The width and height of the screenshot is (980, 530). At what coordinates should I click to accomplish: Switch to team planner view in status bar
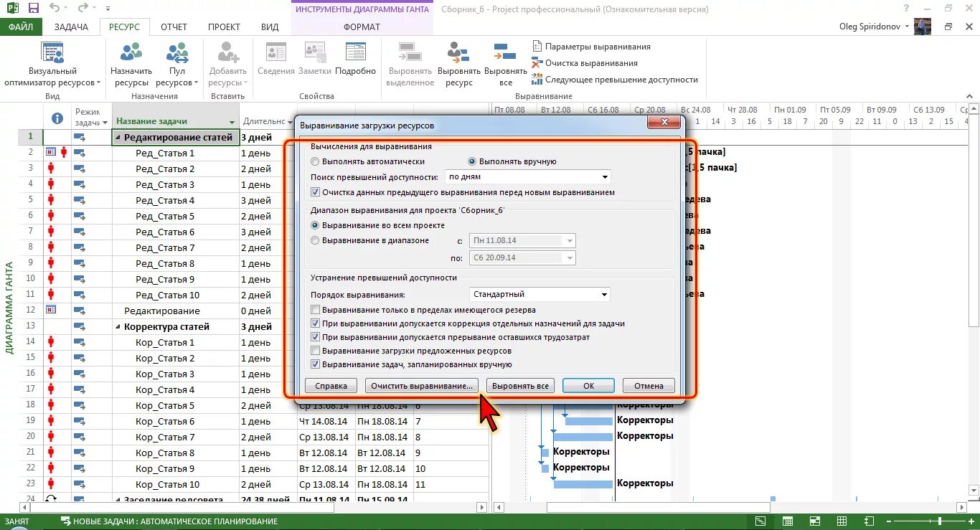point(815,521)
